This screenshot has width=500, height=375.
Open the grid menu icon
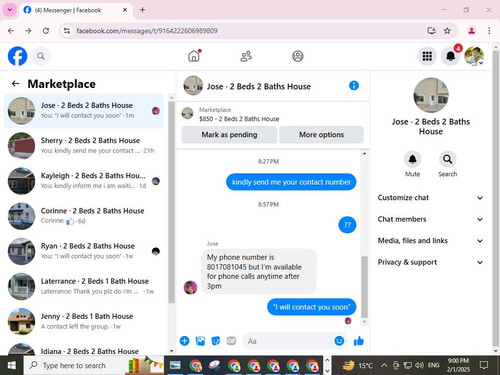pos(427,56)
